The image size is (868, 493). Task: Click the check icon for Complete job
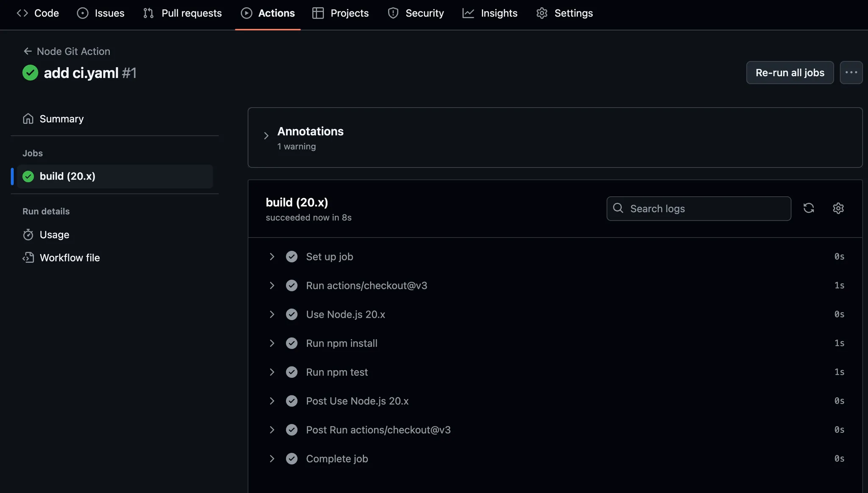292,458
